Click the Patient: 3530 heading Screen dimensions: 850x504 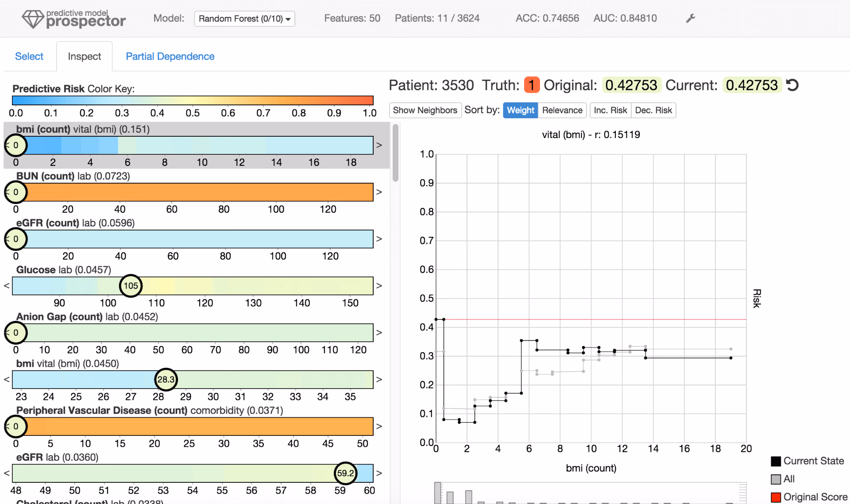pos(431,85)
